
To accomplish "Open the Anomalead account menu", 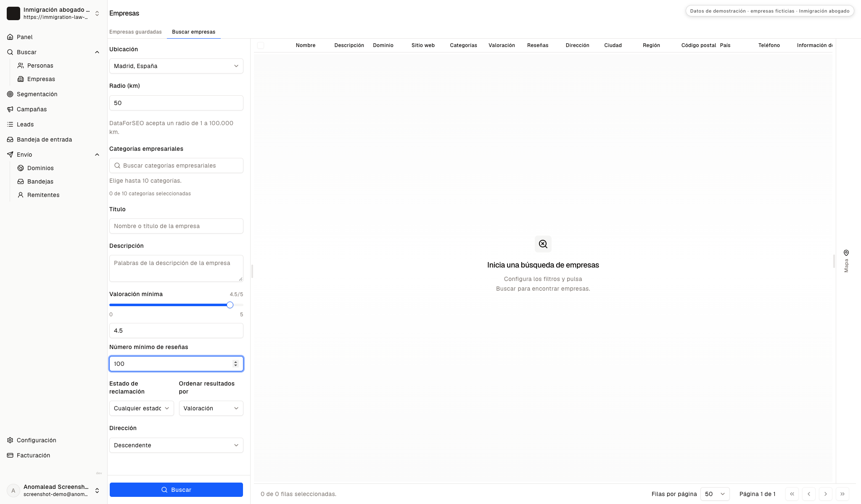I will tap(53, 491).
